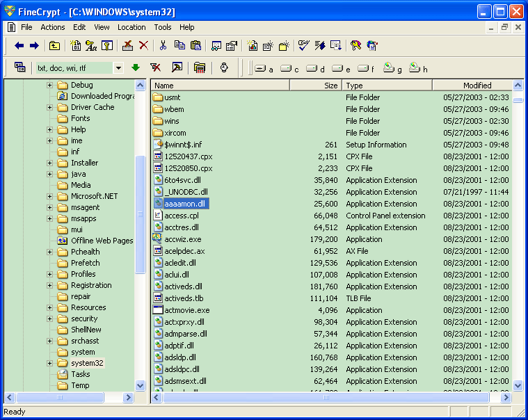
Task: Click the folder with calculator icon
Action: [200, 67]
